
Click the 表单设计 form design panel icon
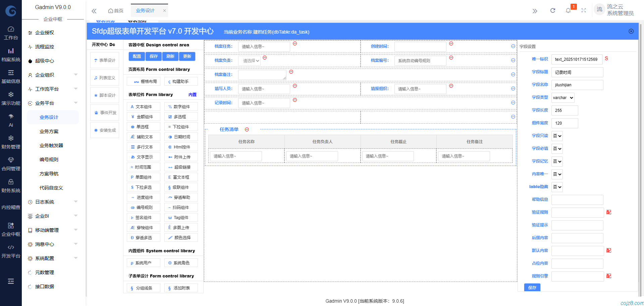click(104, 60)
